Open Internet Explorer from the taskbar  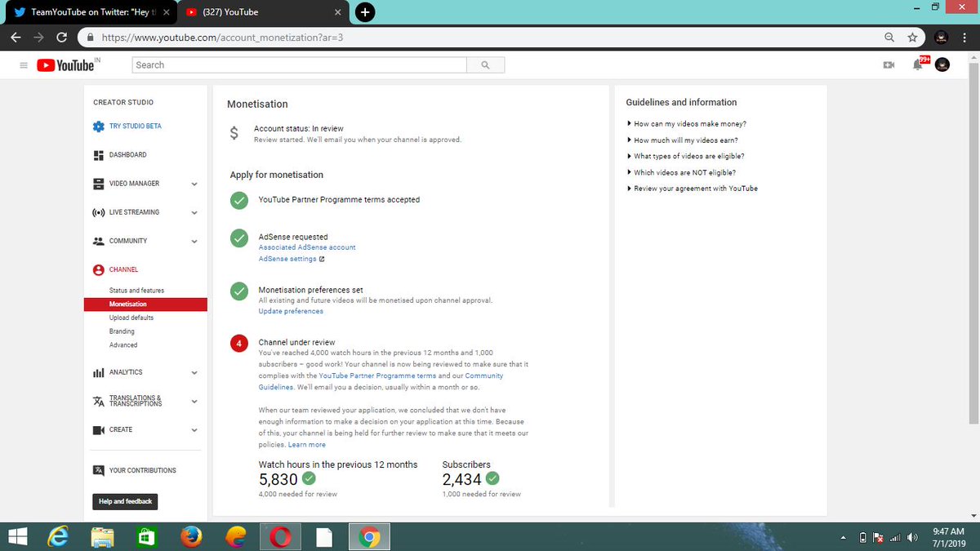click(x=59, y=537)
